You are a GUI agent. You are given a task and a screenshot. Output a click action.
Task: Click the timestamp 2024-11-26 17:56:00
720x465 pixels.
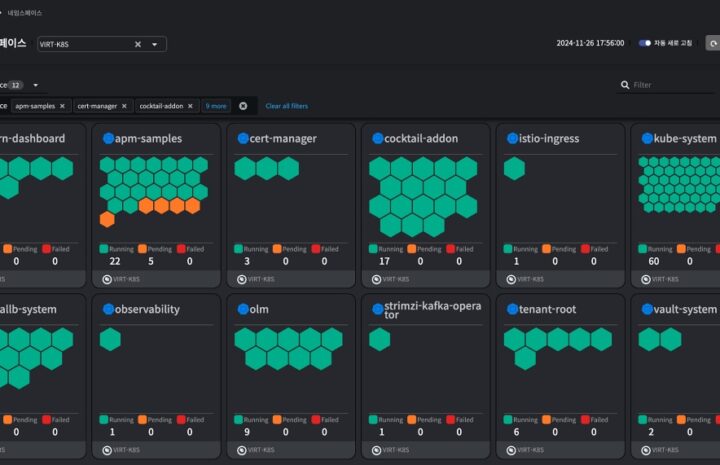coord(590,43)
